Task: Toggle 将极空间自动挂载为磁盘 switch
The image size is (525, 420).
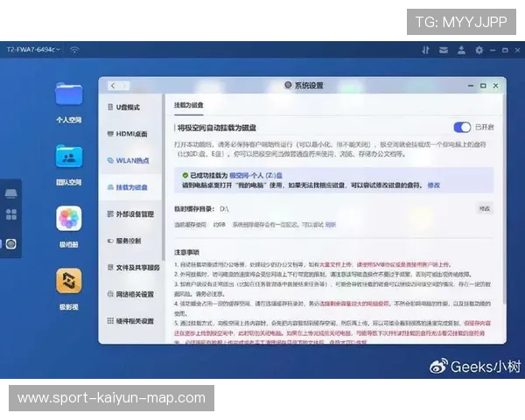Action: [x=462, y=127]
